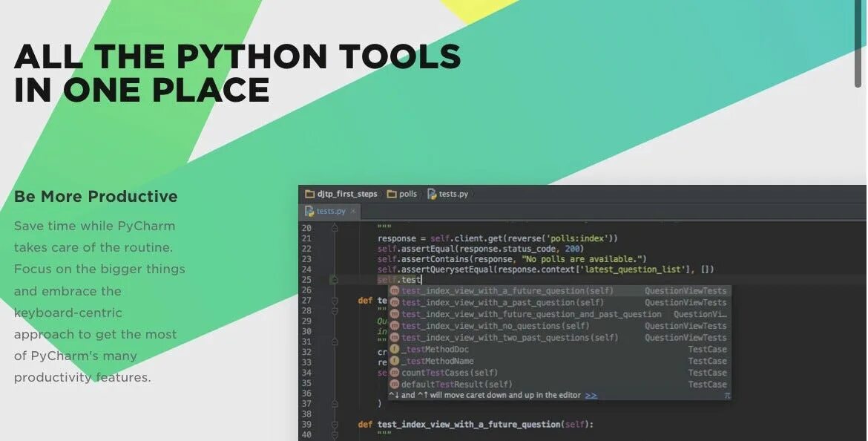Collapse test_index_view_with_a_future_question fold marker at line 39
Viewport: 868px width, 441px height.
335,425
